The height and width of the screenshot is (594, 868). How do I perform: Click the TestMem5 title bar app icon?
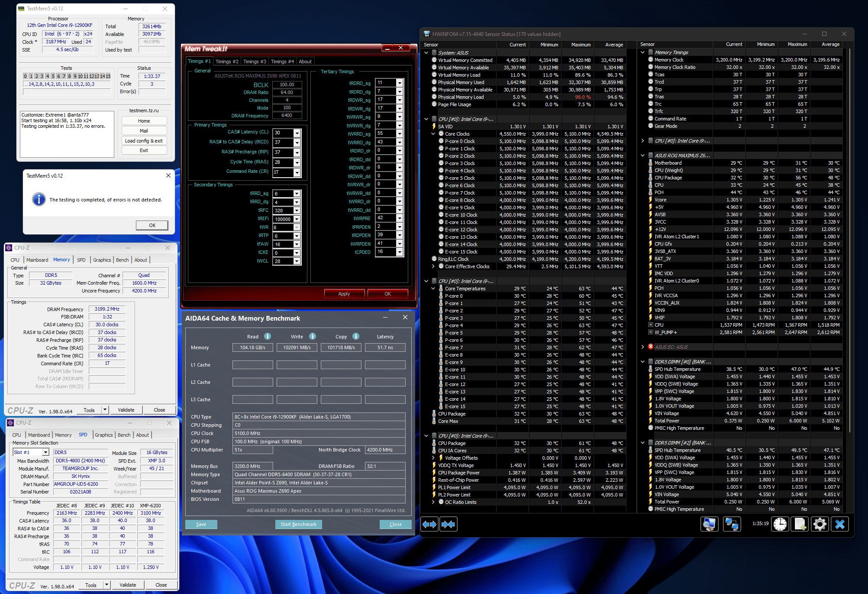coord(22,9)
